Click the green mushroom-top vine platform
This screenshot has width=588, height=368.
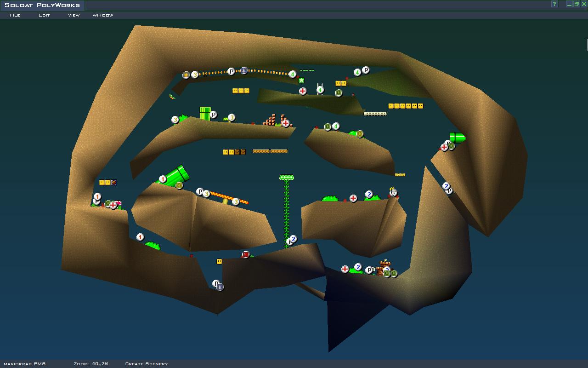coord(287,177)
